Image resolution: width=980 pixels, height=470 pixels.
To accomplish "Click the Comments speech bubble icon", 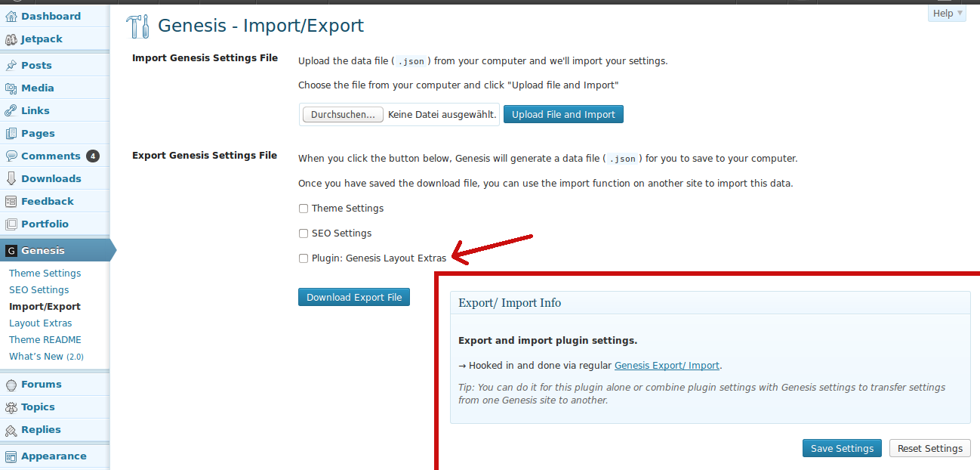I will 11,156.
